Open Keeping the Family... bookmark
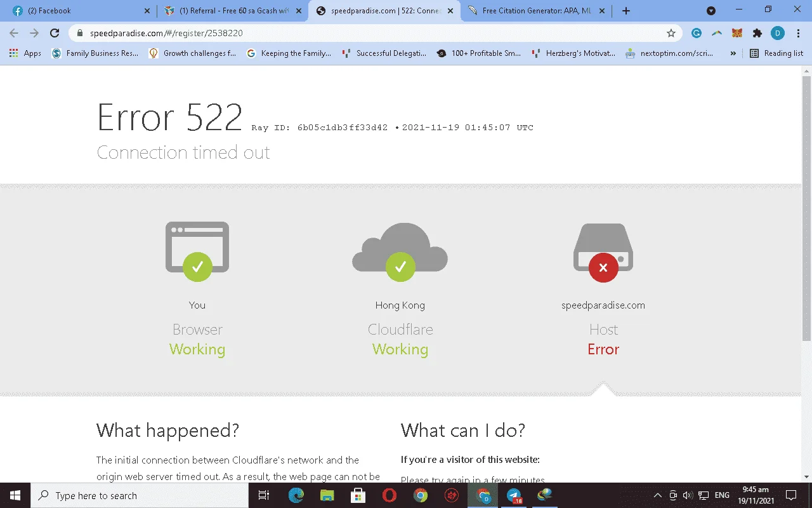This screenshot has width=812, height=508. click(289, 53)
